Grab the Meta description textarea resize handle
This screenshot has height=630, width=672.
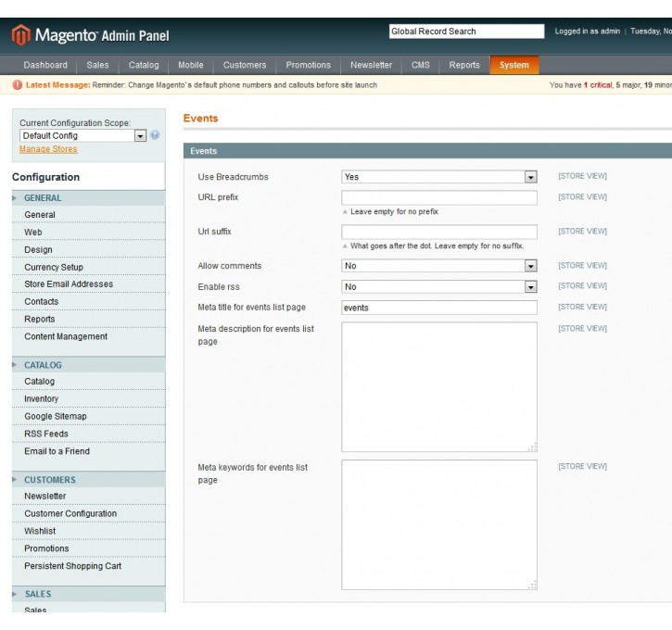tap(533, 447)
